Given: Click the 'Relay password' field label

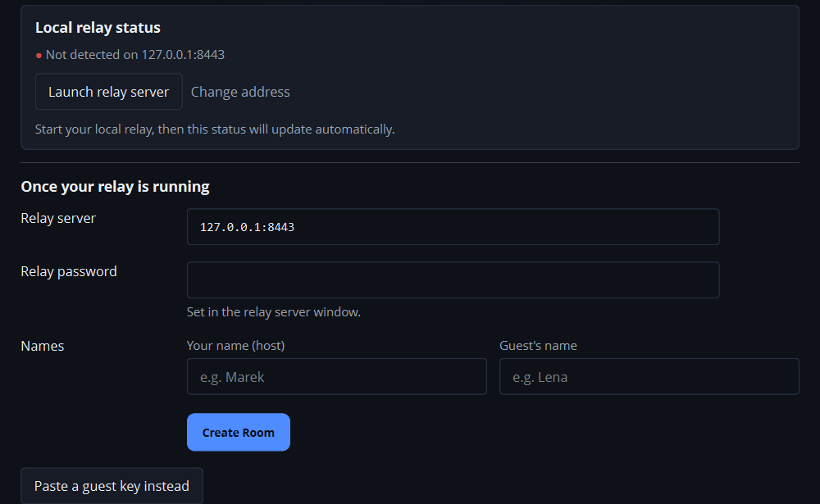Looking at the screenshot, I should tap(69, 272).
